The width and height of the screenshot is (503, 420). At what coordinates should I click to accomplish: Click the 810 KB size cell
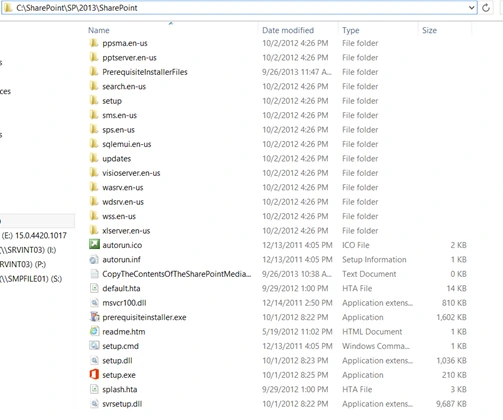(454, 303)
